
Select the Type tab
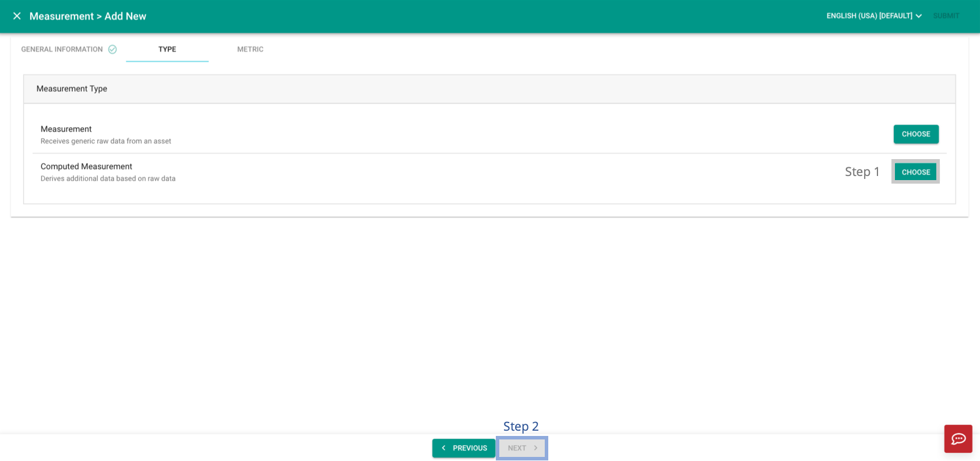pyautogui.click(x=167, y=50)
